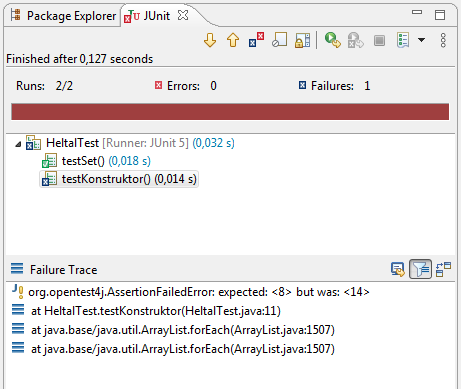
Task: Click Runs: 2/2 counter text
Action: (44, 86)
